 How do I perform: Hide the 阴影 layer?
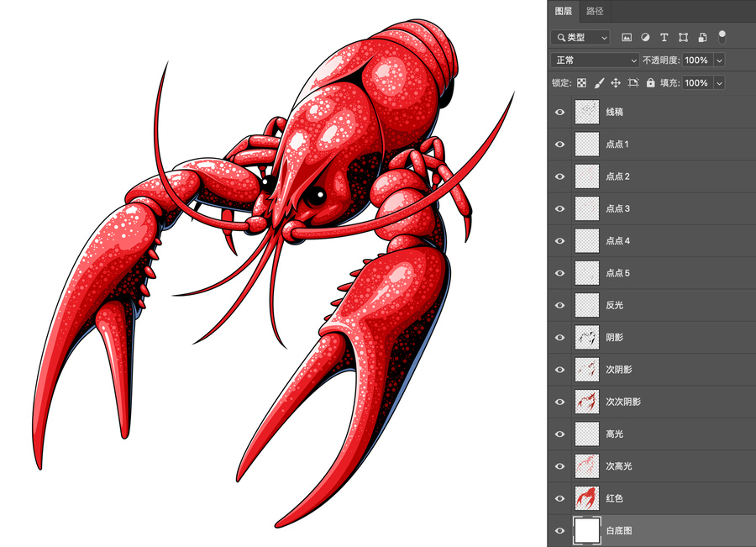pyautogui.click(x=559, y=338)
